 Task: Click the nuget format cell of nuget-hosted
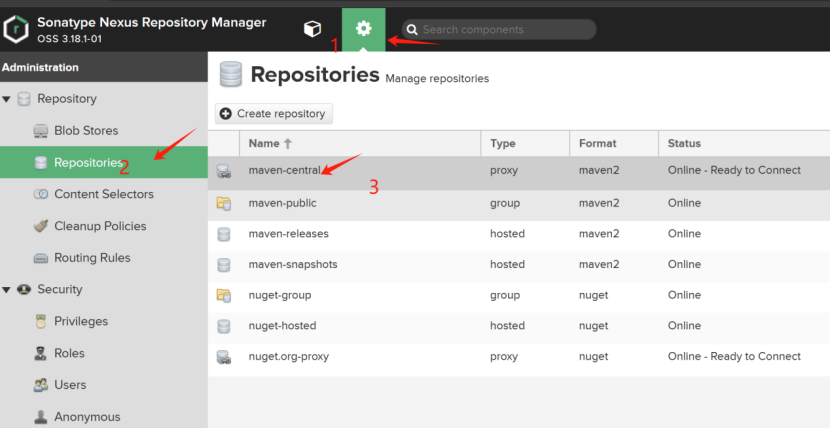tap(593, 326)
